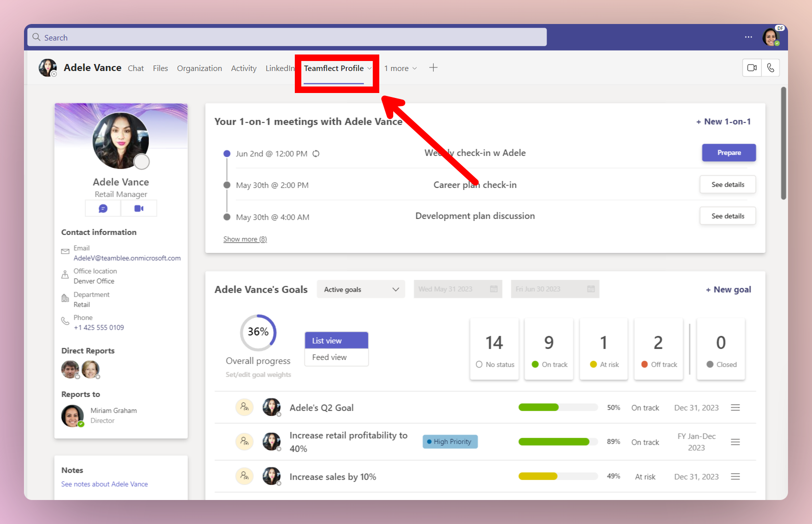Open calendar picker for Fri Jun 30 2023
This screenshot has height=524, width=812.
coord(591,289)
